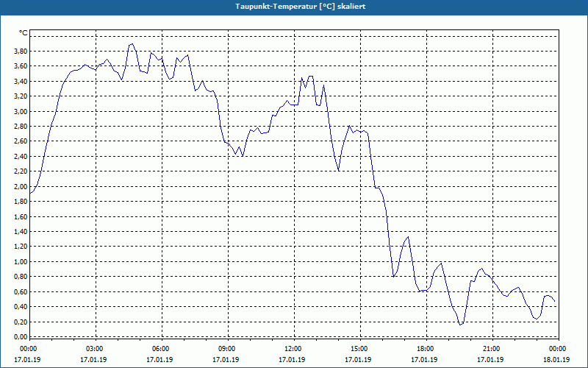The image size is (588, 368).
Task: Click the 0,60 y-axis value
Action: click(21, 291)
